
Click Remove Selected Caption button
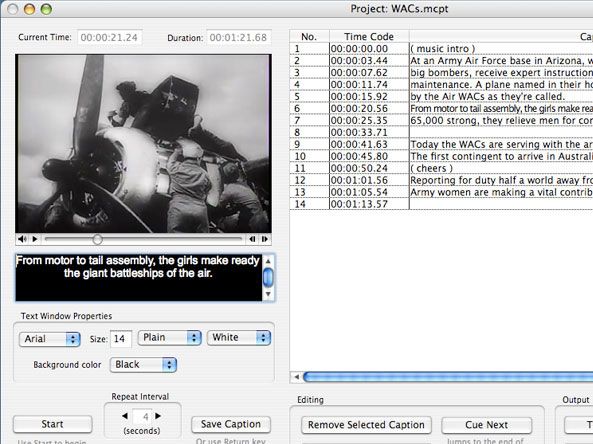pos(366,425)
